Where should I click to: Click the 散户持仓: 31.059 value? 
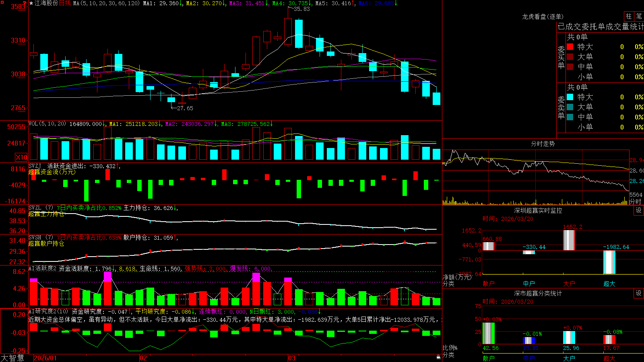click(148, 238)
